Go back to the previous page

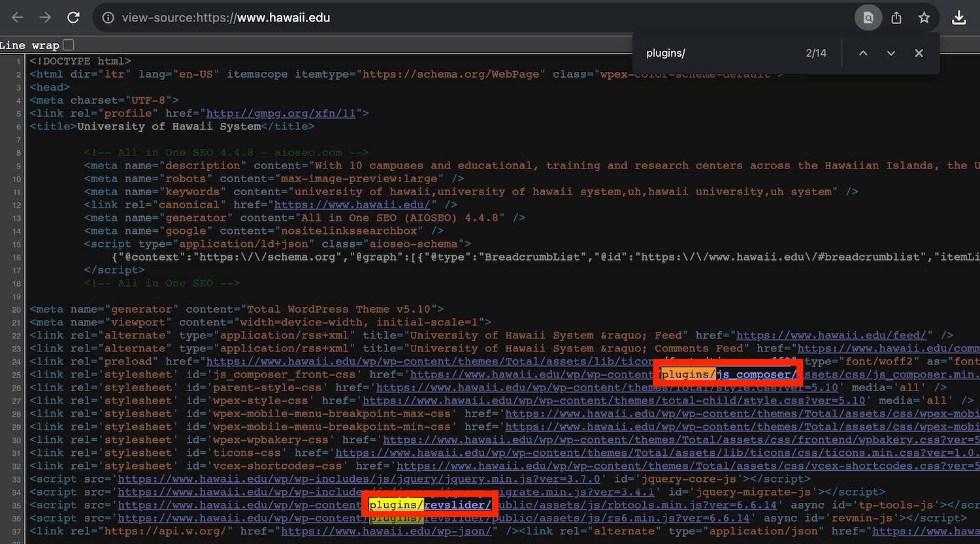18,18
